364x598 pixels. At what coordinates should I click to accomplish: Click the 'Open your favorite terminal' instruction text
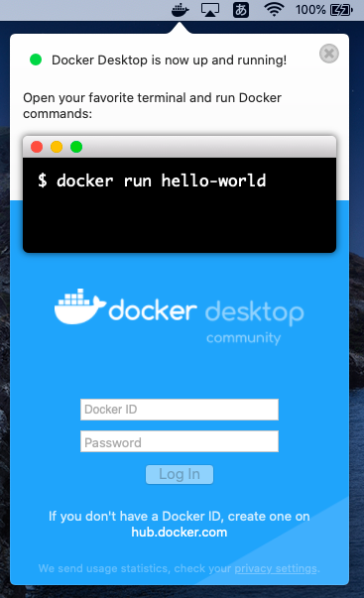click(x=152, y=106)
